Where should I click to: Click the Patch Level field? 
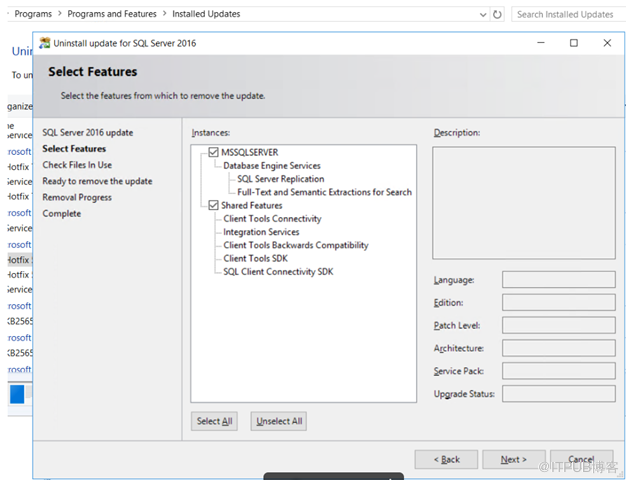coord(559,325)
